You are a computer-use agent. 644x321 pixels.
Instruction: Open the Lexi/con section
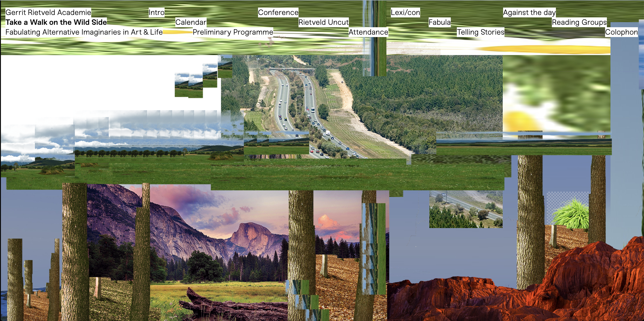tap(405, 13)
